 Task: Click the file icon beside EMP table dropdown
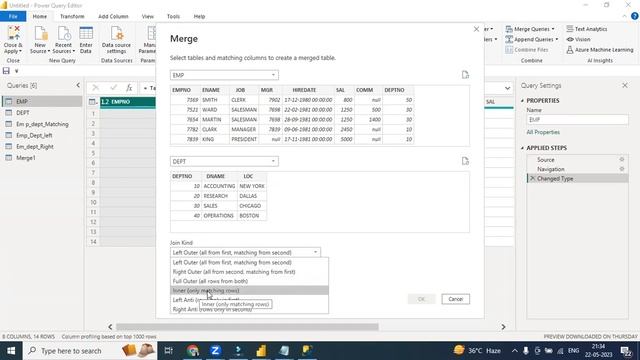tap(465, 75)
